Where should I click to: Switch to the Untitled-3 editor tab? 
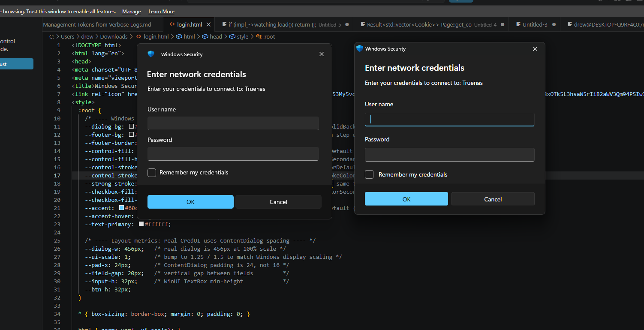(535, 24)
